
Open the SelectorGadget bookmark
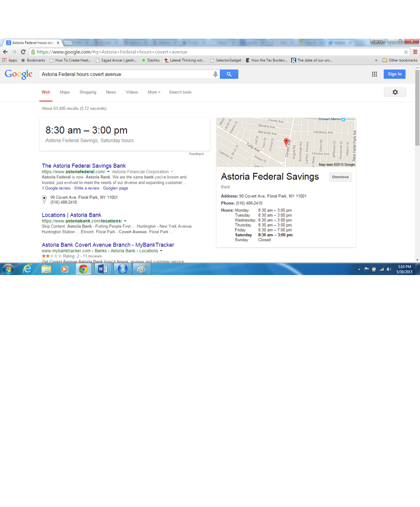pos(225,60)
